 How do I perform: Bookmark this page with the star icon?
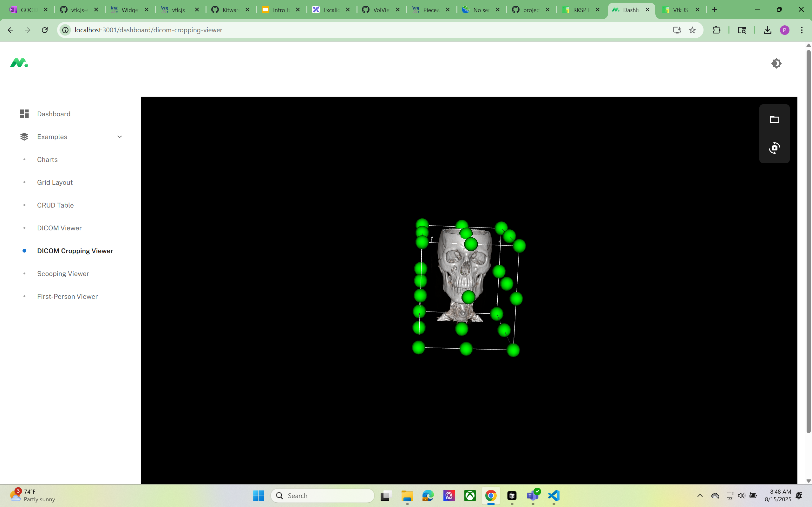coord(692,30)
